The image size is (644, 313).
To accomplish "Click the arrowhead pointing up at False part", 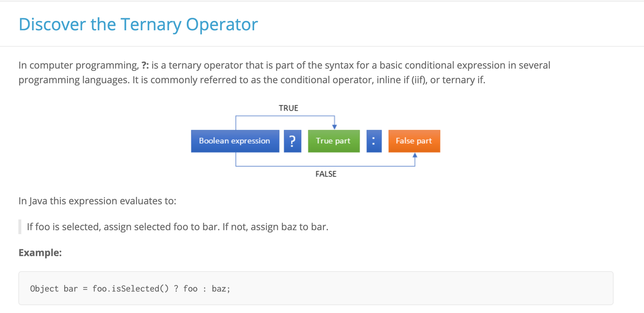I will 415,155.
